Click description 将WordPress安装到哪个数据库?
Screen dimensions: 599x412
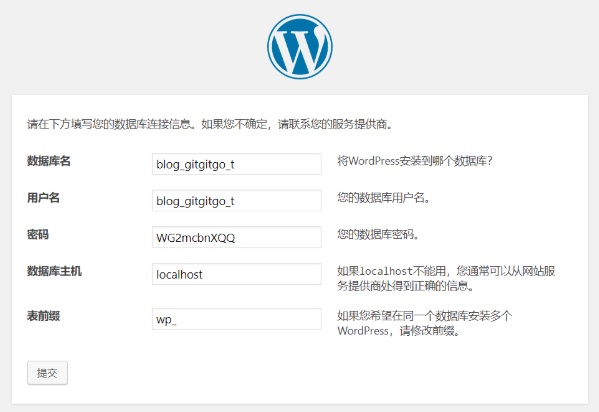pyautogui.click(x=415, y=161)
